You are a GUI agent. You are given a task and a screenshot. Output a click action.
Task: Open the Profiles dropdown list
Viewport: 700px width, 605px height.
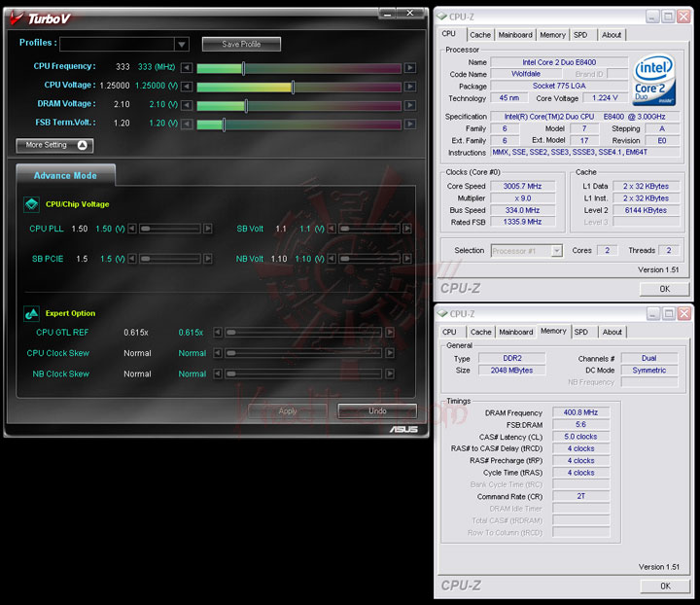click(181, 44)
